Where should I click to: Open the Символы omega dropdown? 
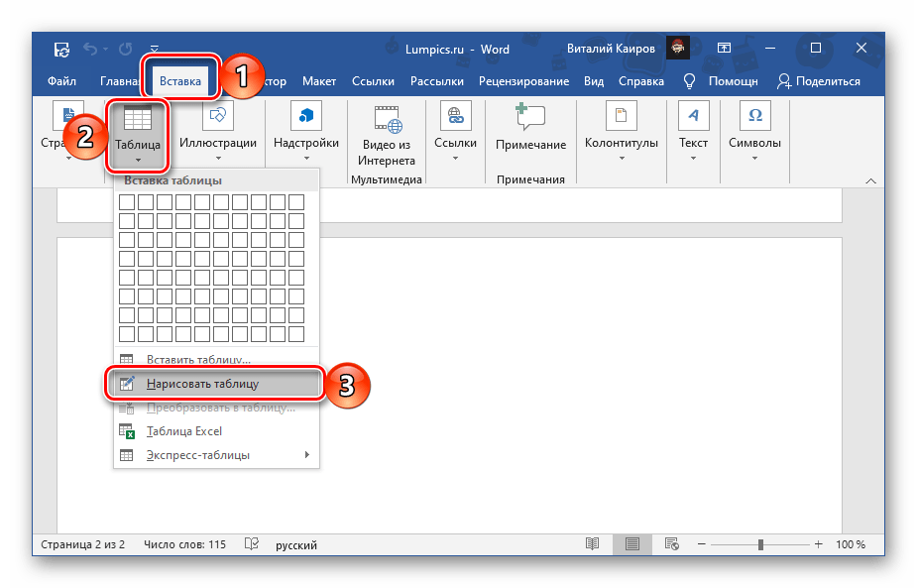point(754,132)
